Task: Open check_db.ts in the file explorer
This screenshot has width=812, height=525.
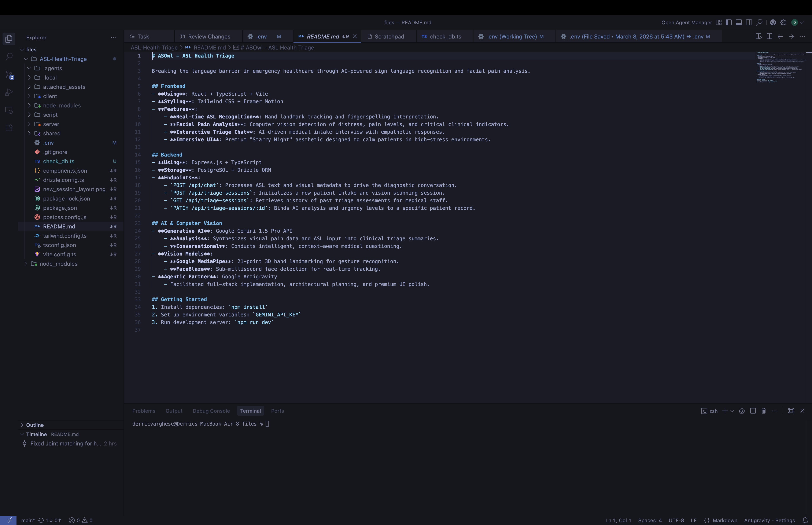Action: (x=59, y=161)
